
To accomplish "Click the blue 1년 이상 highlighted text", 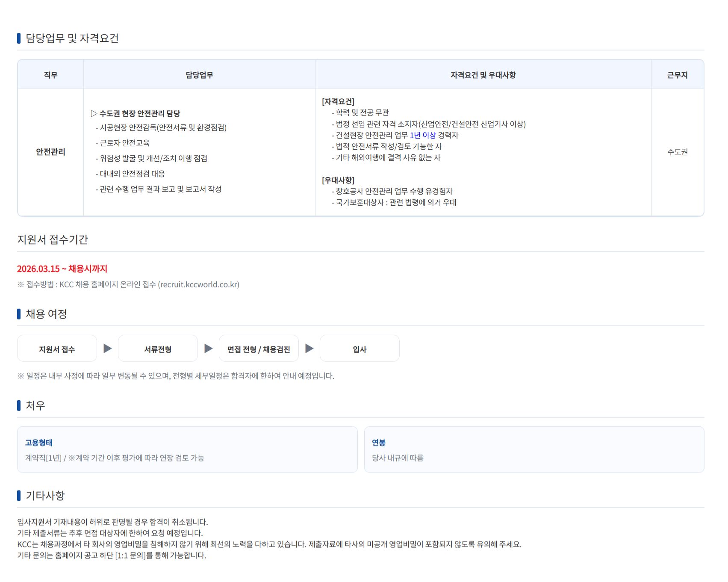I will pyautogui.click(x=423, y=135).
